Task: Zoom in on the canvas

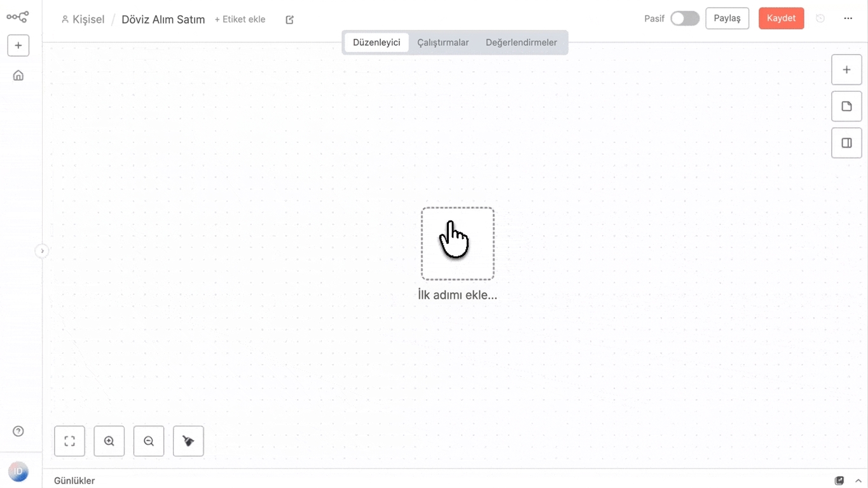Action: click(109, 441)
